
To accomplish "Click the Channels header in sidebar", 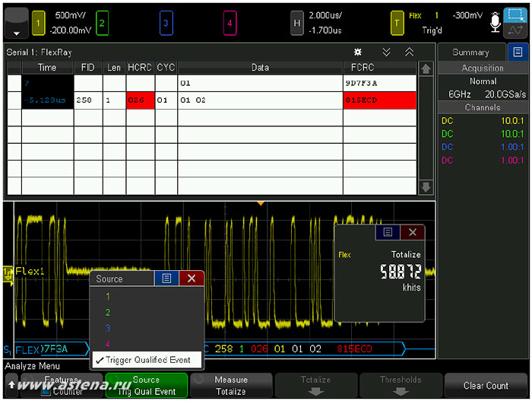I will 483,107.
